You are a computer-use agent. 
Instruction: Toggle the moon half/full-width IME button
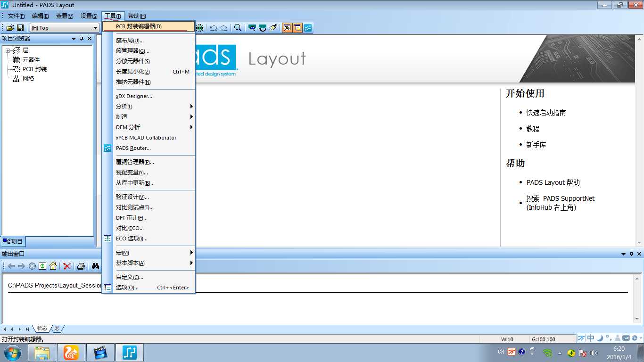pos(600,338)
